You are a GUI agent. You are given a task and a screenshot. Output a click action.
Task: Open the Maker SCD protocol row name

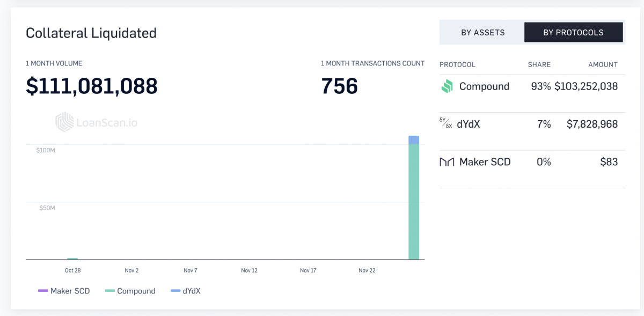485,161
